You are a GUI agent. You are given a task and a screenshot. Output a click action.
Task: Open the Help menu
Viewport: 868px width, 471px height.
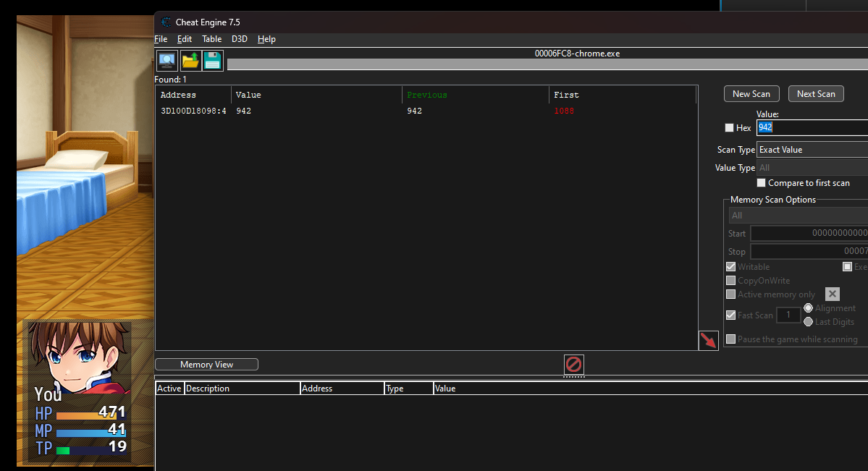(266, 39)
